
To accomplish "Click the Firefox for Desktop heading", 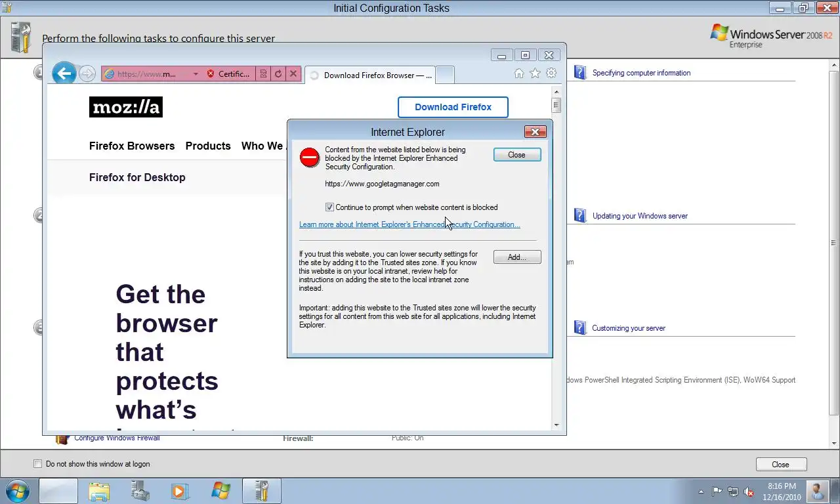I will pos(137,177).
